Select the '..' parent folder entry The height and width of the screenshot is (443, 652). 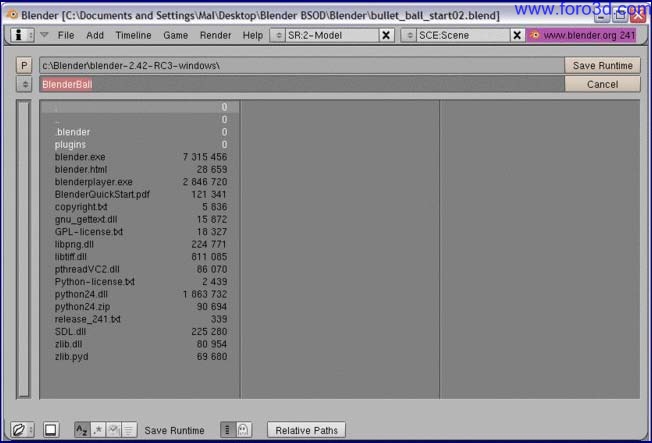(x=140, y=120)
